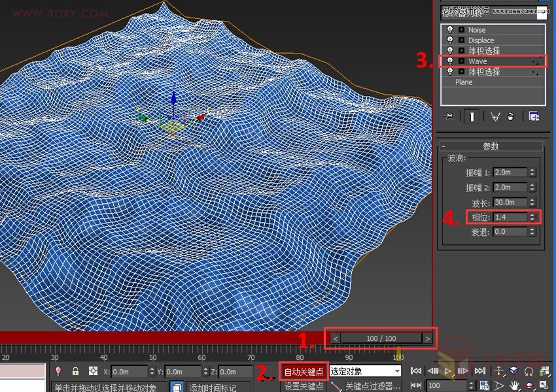556x392 pixels.
Task: Click the Zoom Extents All icon
Action: (x=544, y=371)
